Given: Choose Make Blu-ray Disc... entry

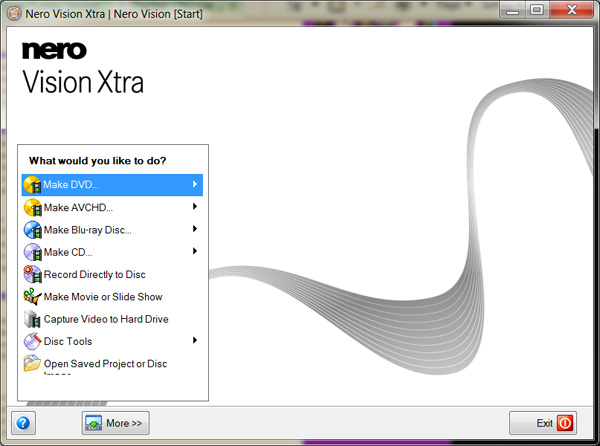Looking at the screenshot, I should click(112, 230).
